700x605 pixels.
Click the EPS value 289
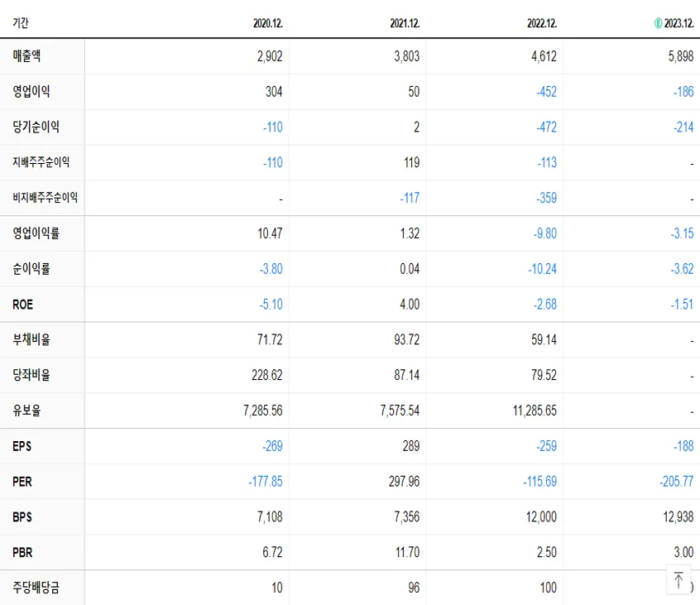(x=411, y=446)
